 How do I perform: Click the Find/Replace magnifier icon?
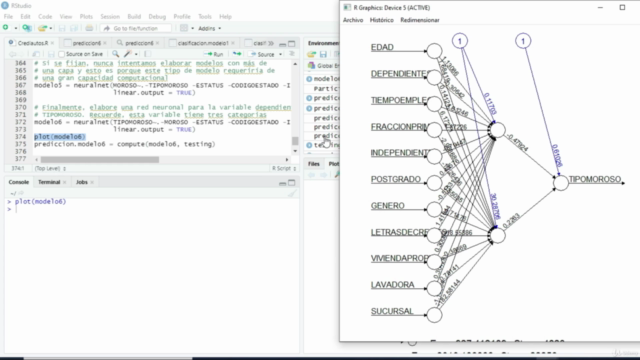(116, 54)
